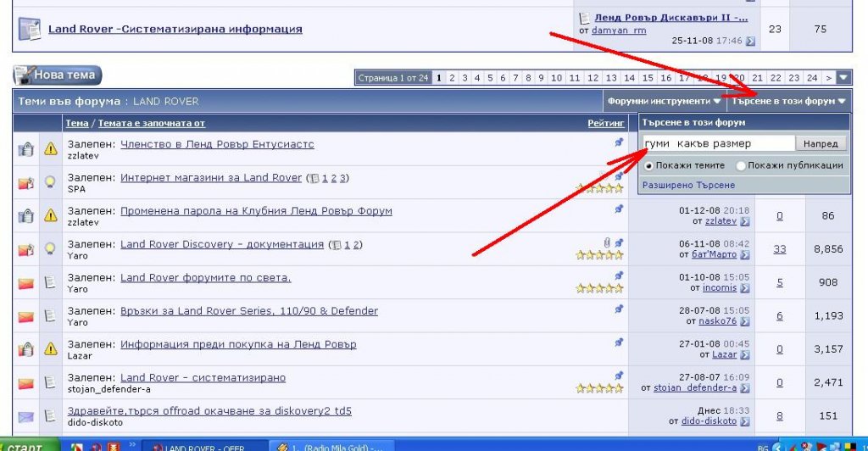Click locked folder icon on Членство row
Image resolution: width=868 pixels, height=451 pixels.
[26, 149]
